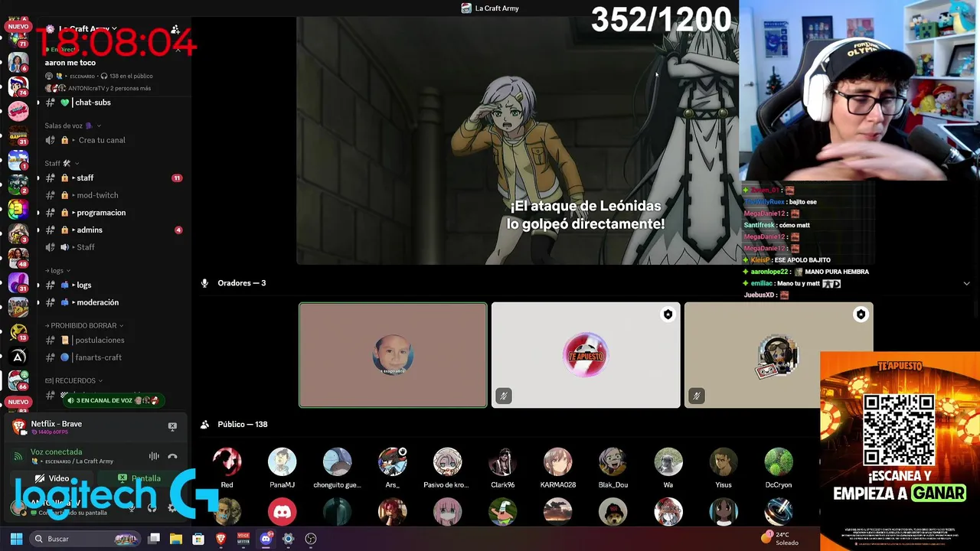The height and width of the screenshot is (551, 980).
Task: Click the Voz conectada status text
Action: tap(56, 452)
